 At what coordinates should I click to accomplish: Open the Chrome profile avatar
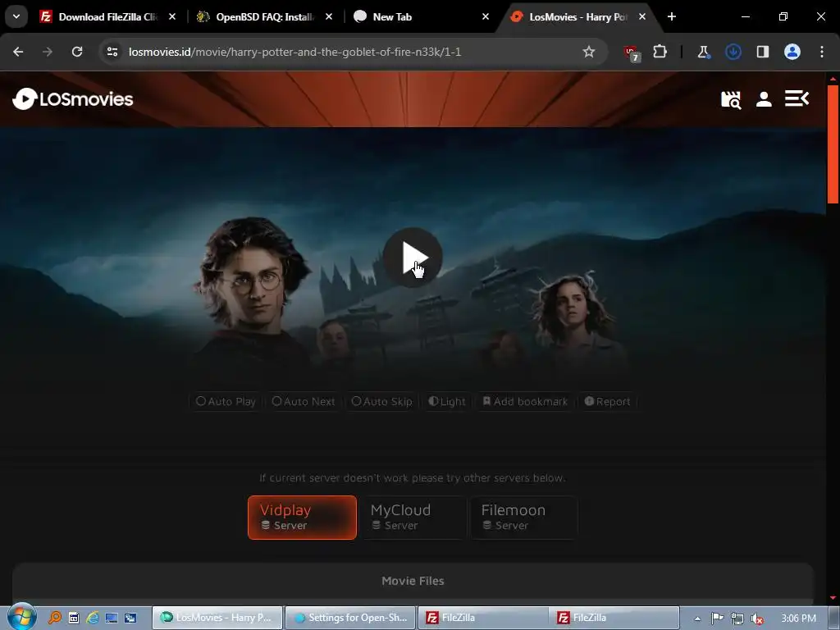792,52
